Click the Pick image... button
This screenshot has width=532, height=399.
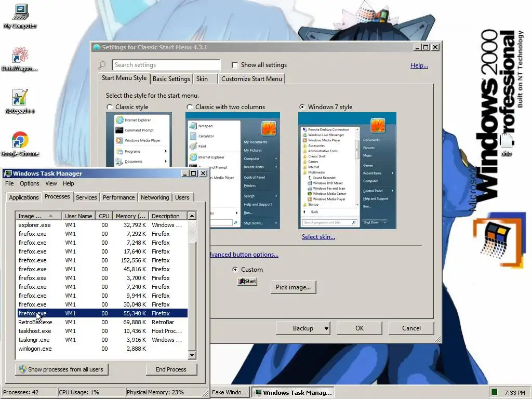[293, 287]
